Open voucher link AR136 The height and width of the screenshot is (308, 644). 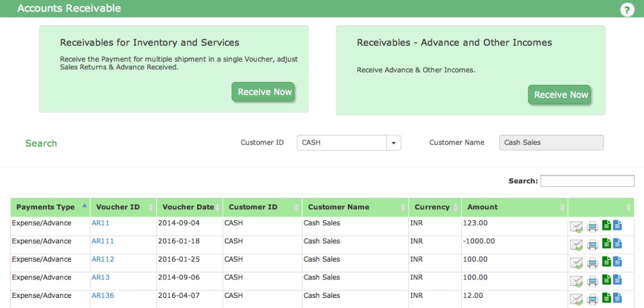point(103,296)
